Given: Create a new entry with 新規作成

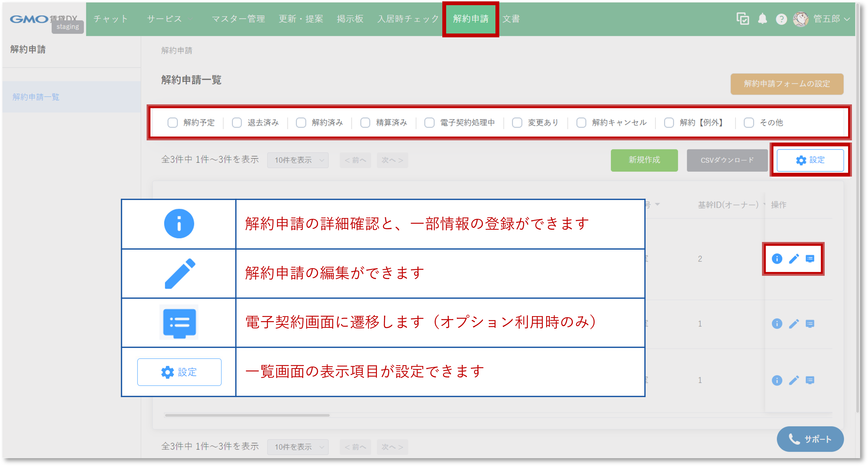Looking at the screenshot, I should (x=644, y=160).
